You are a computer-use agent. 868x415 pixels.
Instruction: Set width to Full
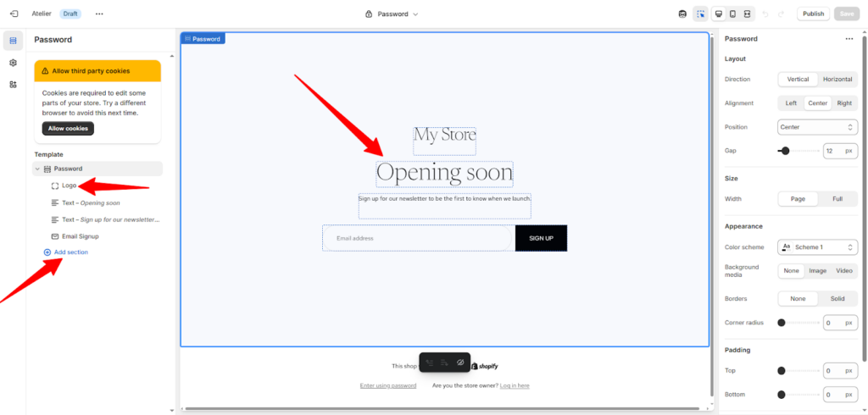click(837, 199)
